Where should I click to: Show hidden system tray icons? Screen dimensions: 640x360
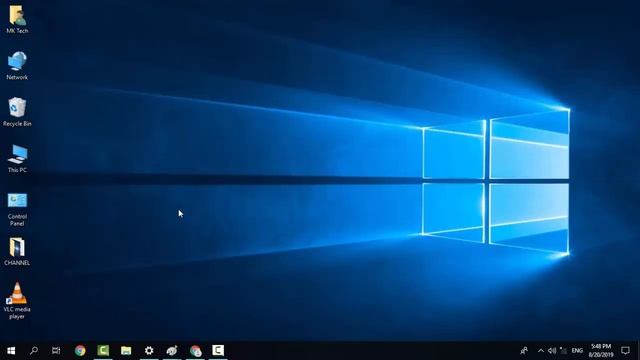pyautogui.click(x=541, y=351)
